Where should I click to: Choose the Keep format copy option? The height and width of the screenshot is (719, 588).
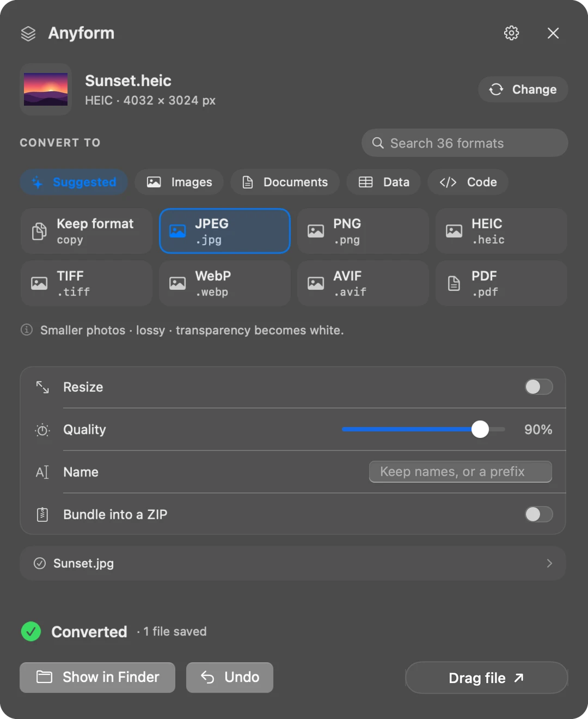pyautogui.click(x=87, y=231)
